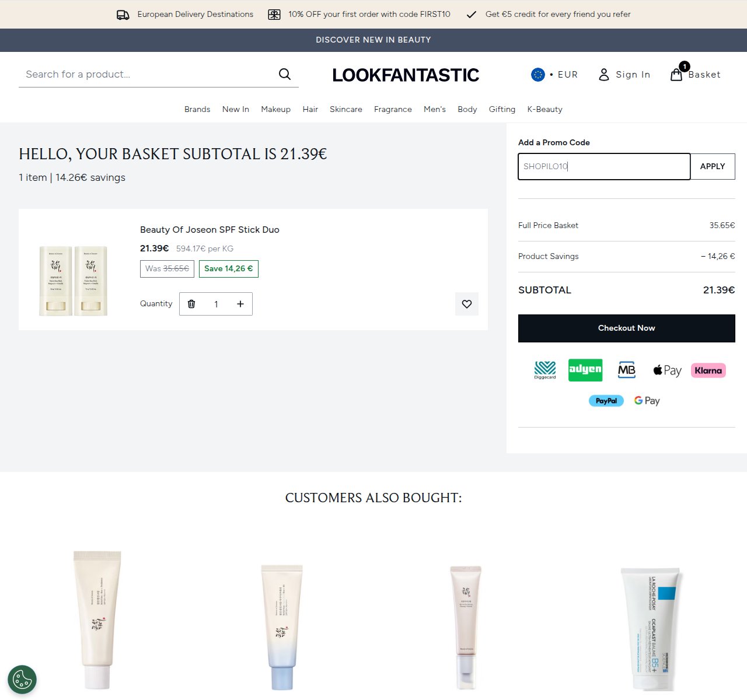Click the quantity value field
Image resolution: width=747 pixels, height=700 pixels.
click(x=216, y=304)
